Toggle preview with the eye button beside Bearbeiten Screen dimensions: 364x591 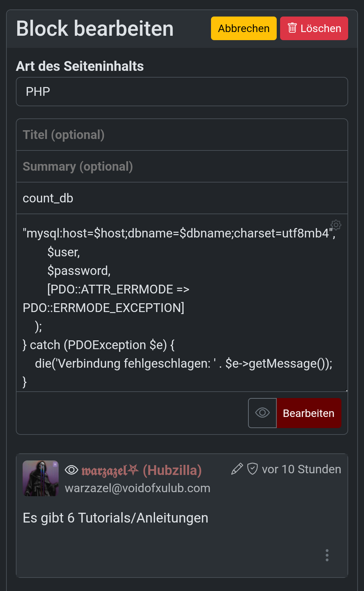[262, 413]
